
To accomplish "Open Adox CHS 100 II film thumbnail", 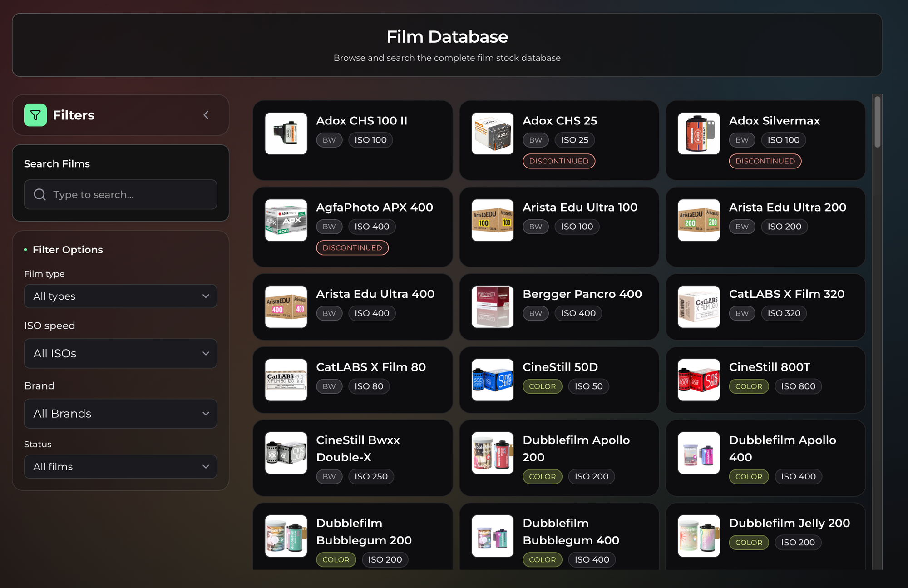I will tap(286, 133).
